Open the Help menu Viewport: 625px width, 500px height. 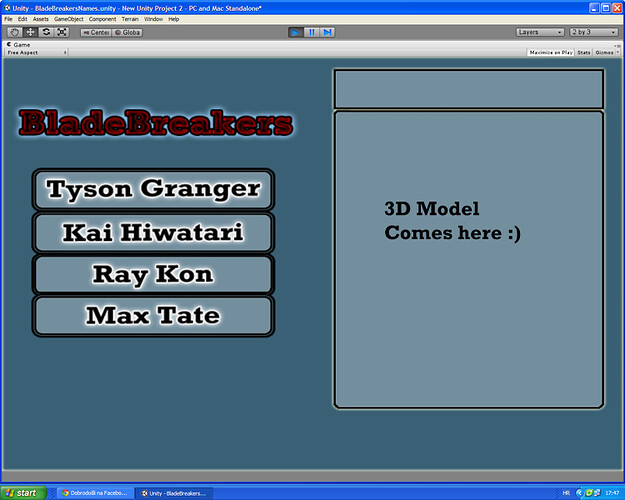(x=173, y=19)
